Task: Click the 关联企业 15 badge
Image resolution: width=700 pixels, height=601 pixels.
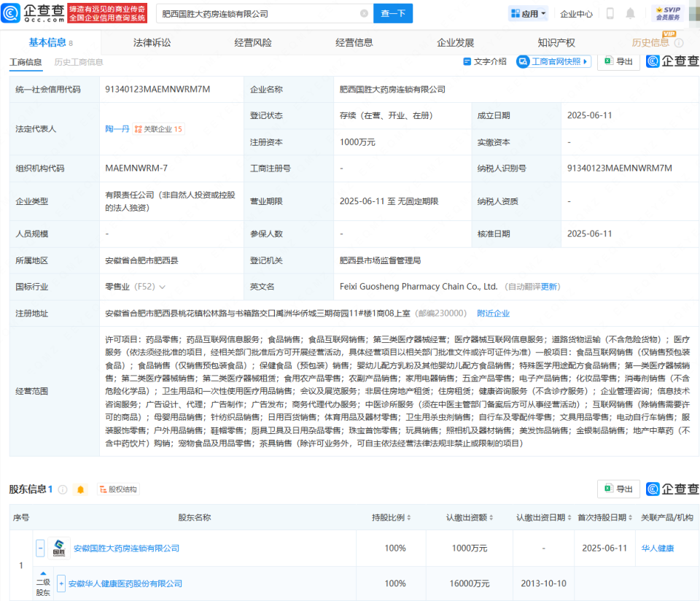Action: (x=159, y=129)
